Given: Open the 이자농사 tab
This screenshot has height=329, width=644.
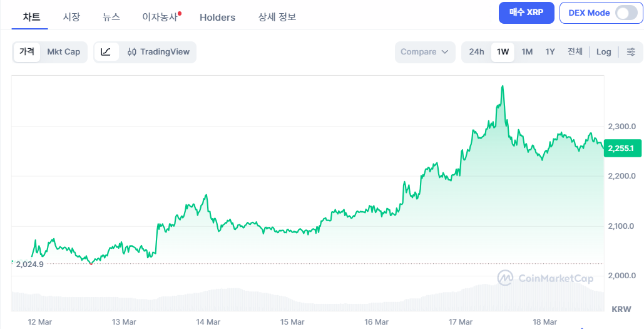Looking at the screenshot, I should [160, 17].
